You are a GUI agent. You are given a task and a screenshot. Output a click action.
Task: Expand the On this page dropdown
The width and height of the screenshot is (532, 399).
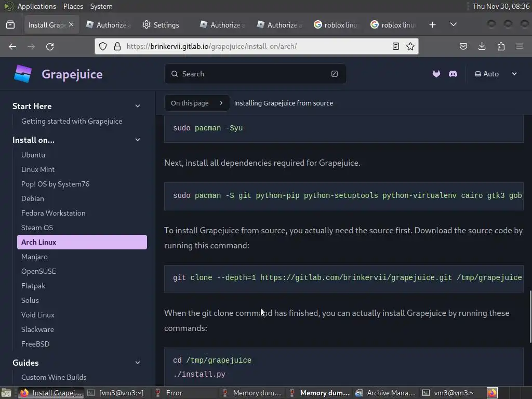tap(197, 103)
